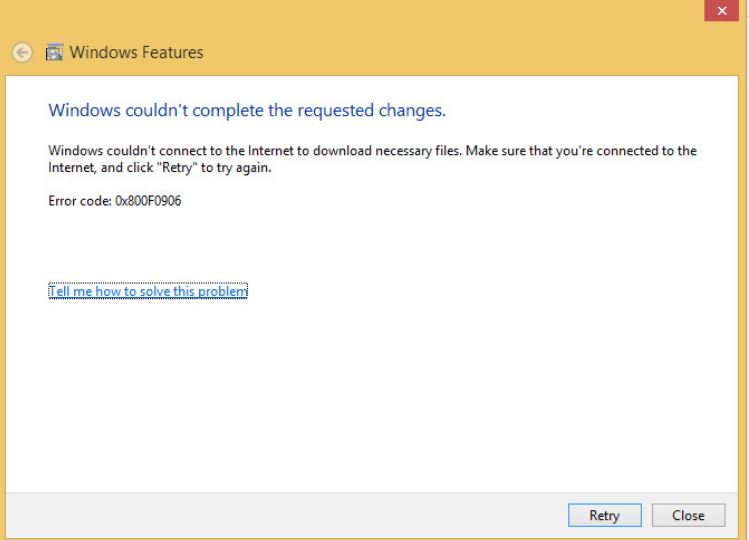Screen dimensions: 749x540
Task: Click the Windows Features title icon
Action: point(54,52)
